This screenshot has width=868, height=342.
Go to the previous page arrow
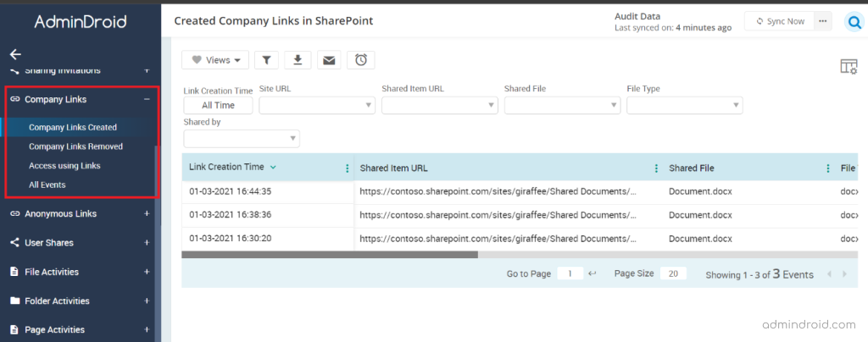coord(829,274)
